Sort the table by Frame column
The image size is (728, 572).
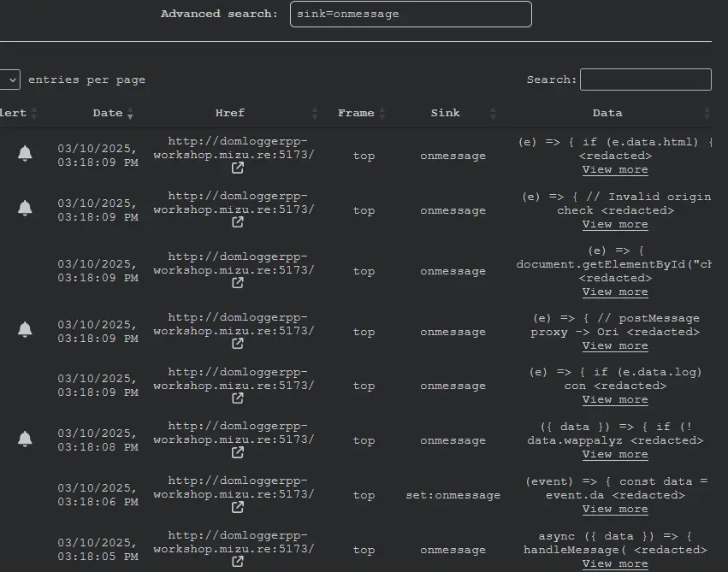pos(356,113)
